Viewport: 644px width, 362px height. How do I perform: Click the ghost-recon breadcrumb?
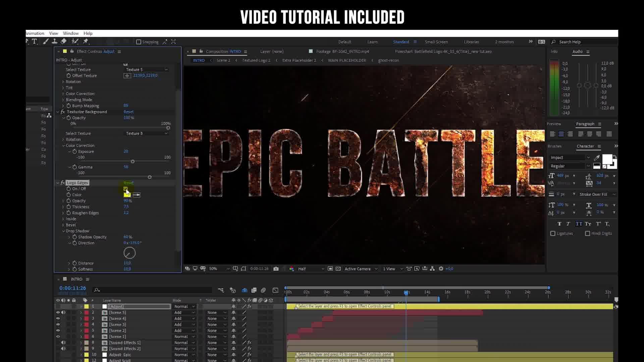pos(388,61)
